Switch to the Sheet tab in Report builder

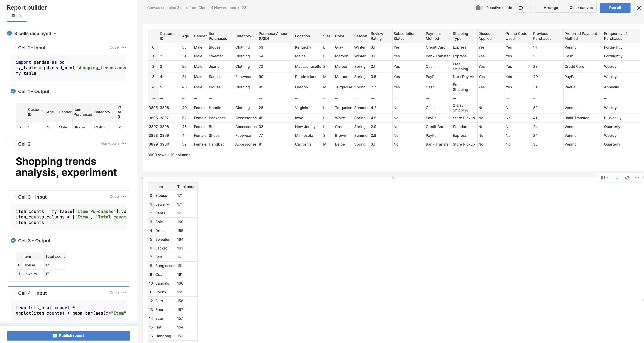pyautogui.click(x=17, y=16)
